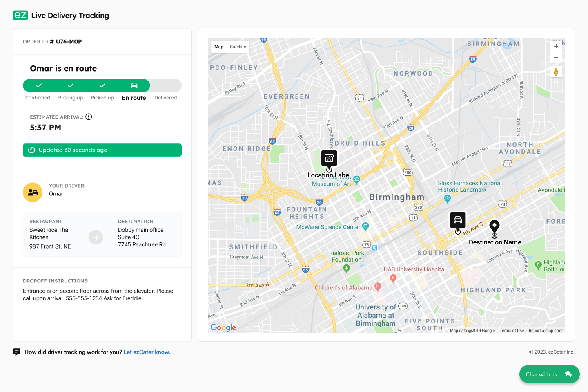This screenshot has width=588, height=392.
Task: Click the 5:37 PM arrival time
Action: (x=46, y=128)
